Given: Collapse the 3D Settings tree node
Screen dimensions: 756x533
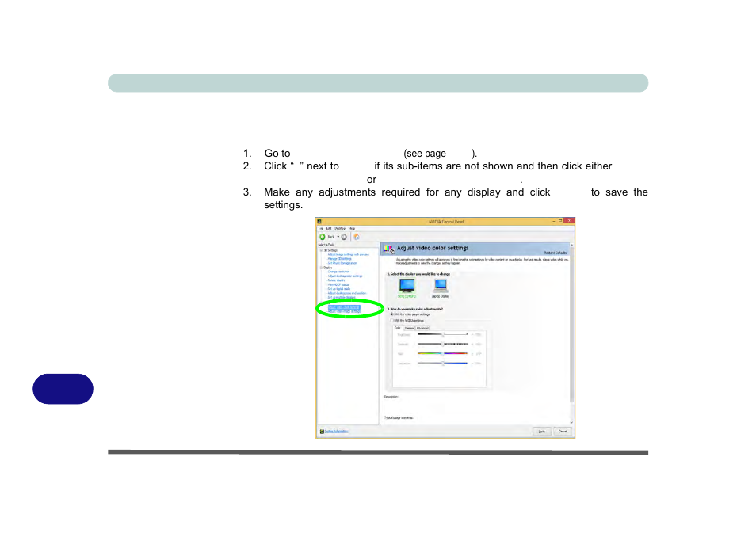Looking at the screenshot, I should coord(321,250).
